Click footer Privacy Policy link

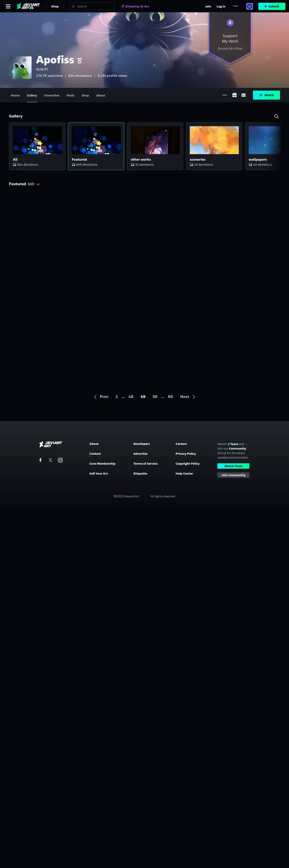point(186,454)
